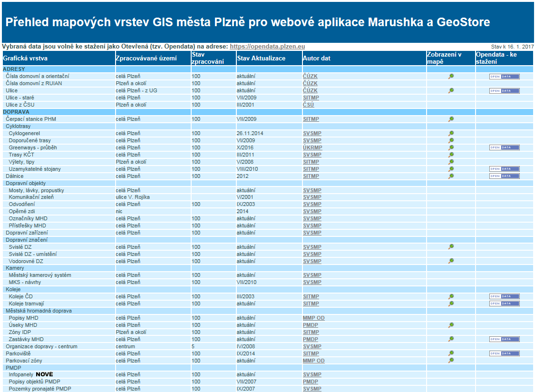
Task: Click SVSMP link in Infopanely row
Action: tap(312, 374)
